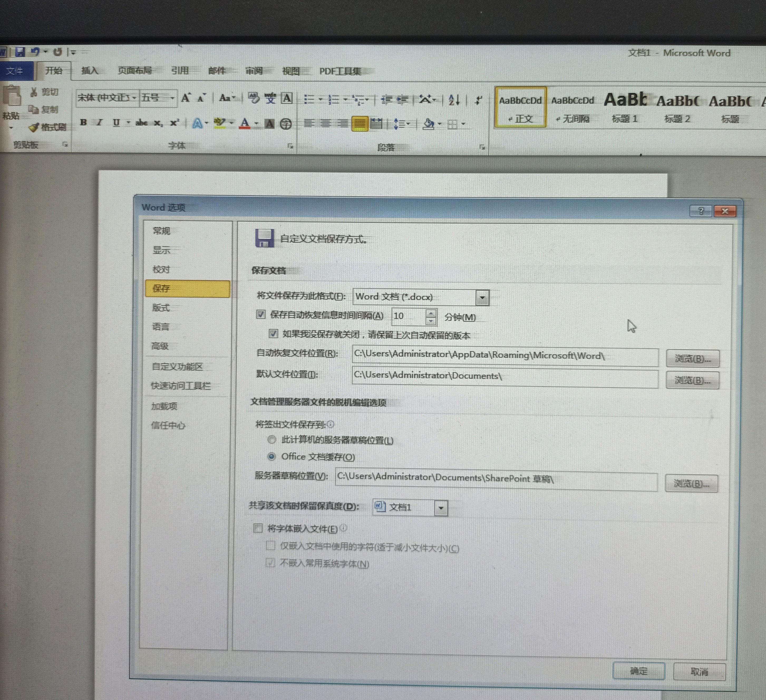Switch to the 插入 ribbon tab
This screenshot has height=700, width=766.
(90, 71)
